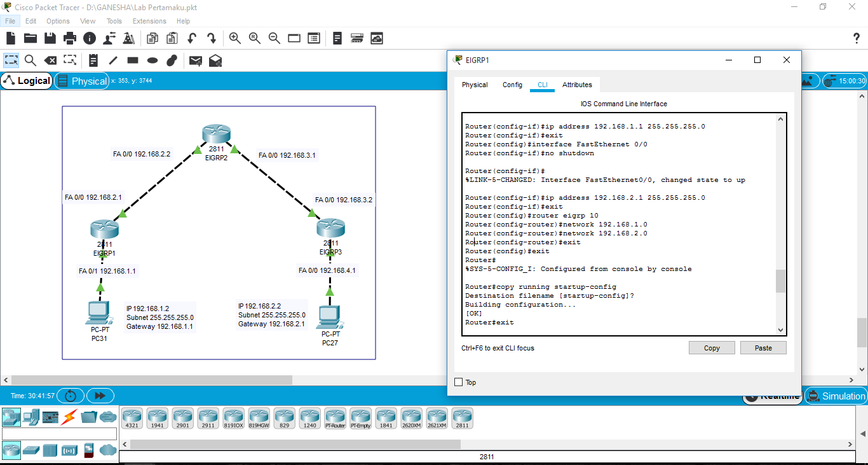Click Fast Forward Time button
Viewport: 868px width, 465px height.
tap(100, 396)
